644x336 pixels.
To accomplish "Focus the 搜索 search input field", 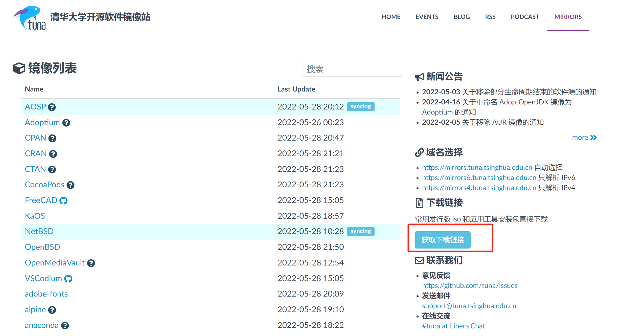I will click(352, 69).
